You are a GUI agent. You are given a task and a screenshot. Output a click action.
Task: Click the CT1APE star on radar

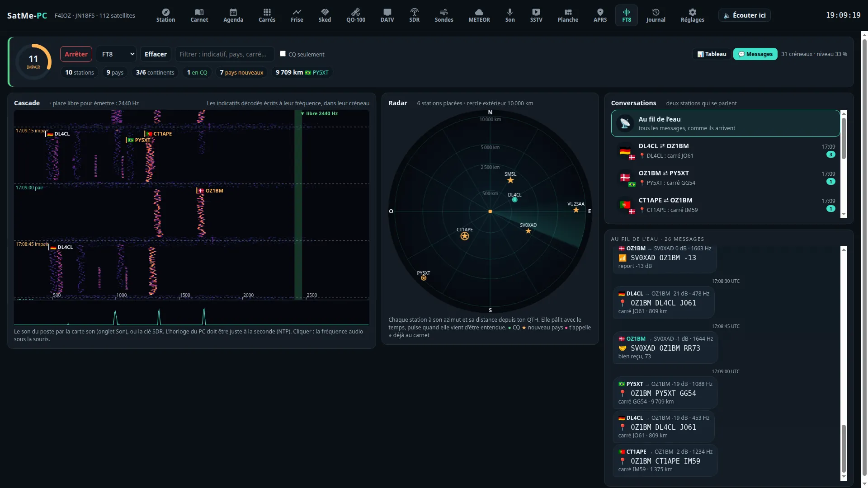pos(465,236)
